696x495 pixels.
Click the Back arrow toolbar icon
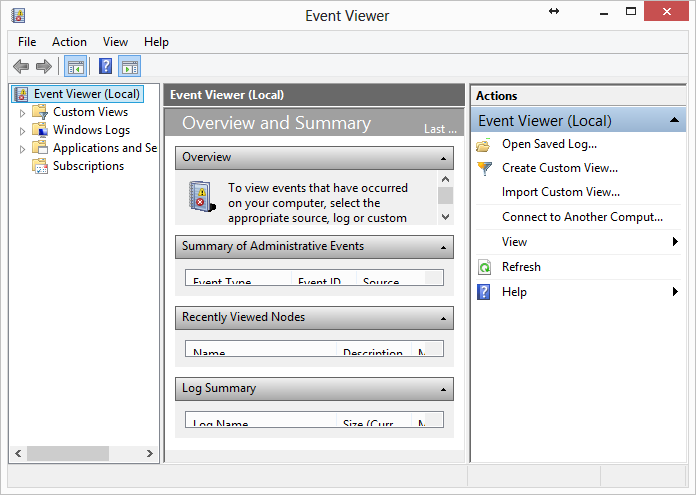(x=21, y=67)
